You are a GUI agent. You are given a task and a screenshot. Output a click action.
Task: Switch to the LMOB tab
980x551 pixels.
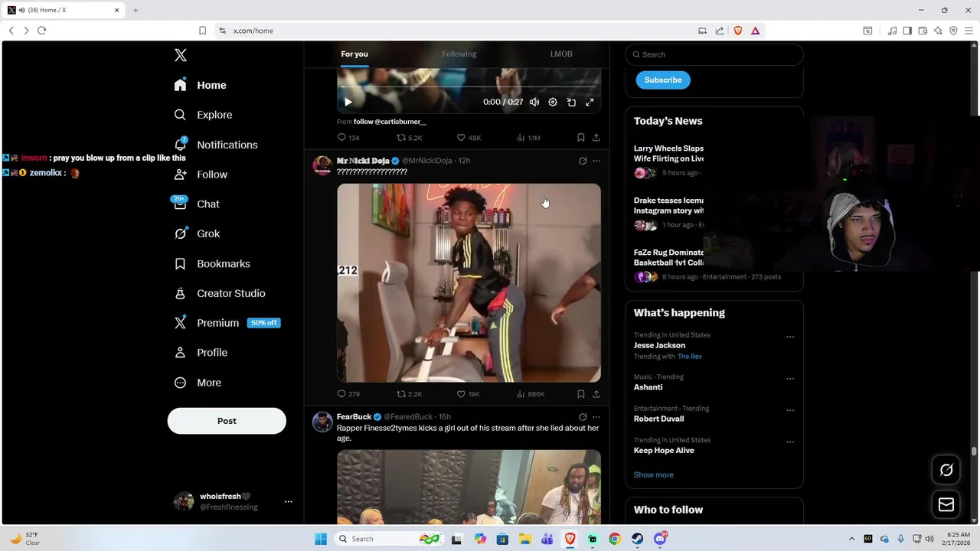[x=561, y=54]
